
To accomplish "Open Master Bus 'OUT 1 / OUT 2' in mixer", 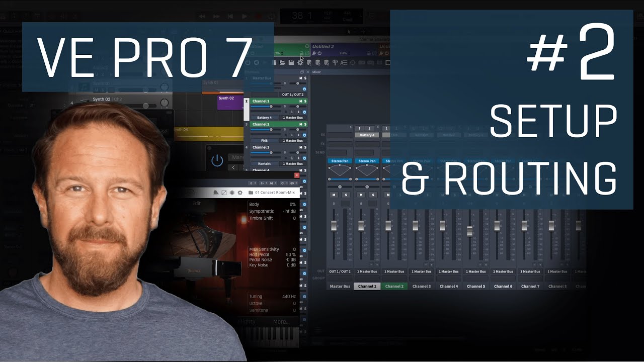I will tap(340, 271).
